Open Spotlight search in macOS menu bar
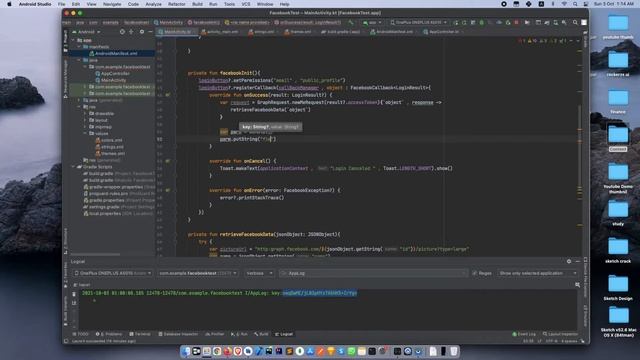 575,4
